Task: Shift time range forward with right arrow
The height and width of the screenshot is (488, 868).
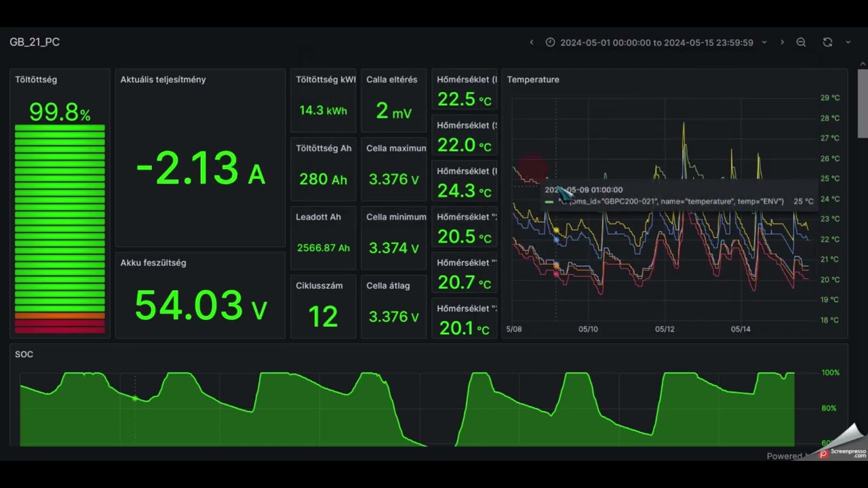Action: [x=782, y=42]
